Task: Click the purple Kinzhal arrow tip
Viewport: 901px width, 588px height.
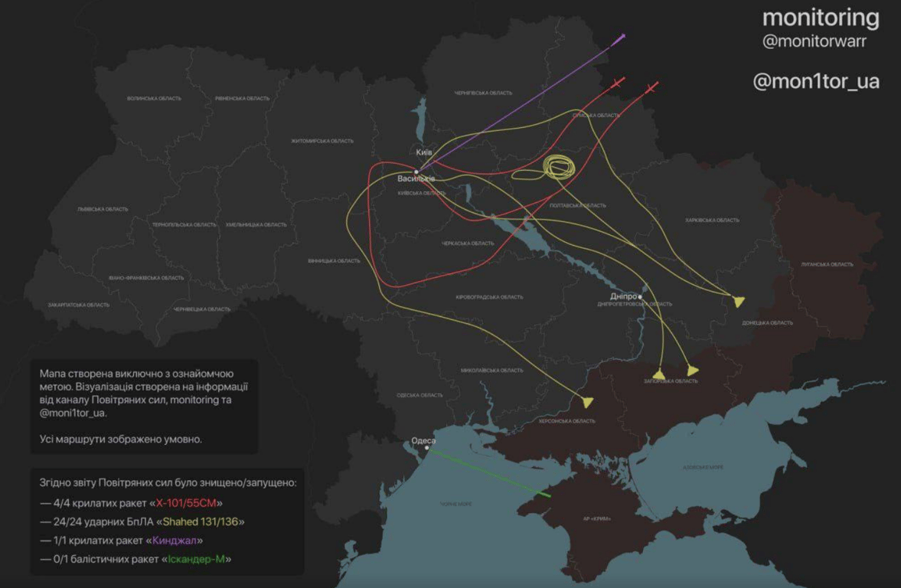Action: pos(623,36)
